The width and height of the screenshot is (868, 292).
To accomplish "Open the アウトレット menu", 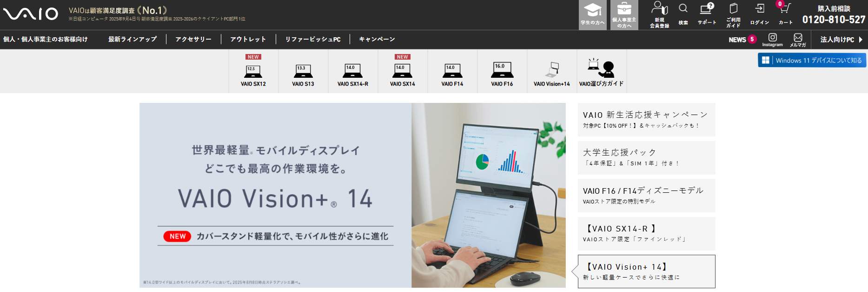I will (x=248, y=39).
